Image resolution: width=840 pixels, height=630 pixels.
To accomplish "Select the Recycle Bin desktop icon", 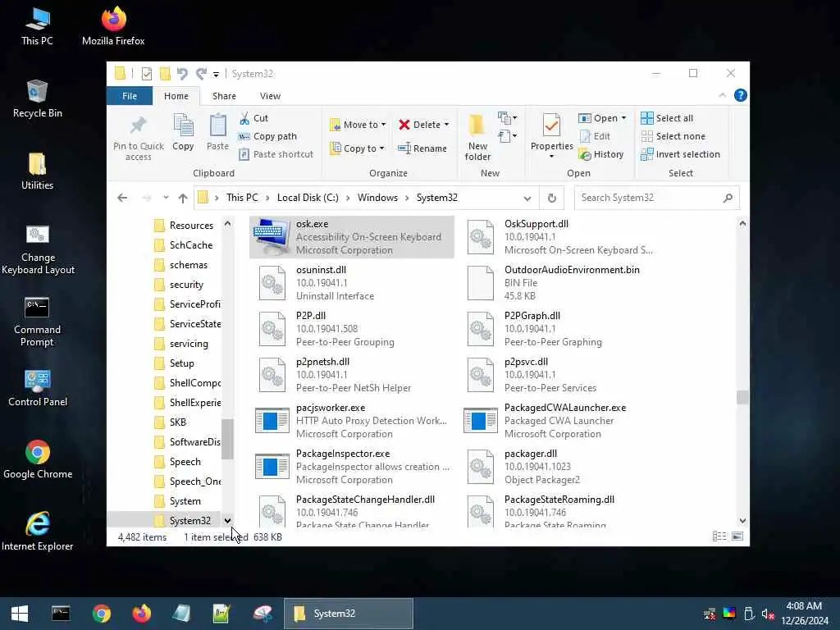I will [x=38, y=98].
